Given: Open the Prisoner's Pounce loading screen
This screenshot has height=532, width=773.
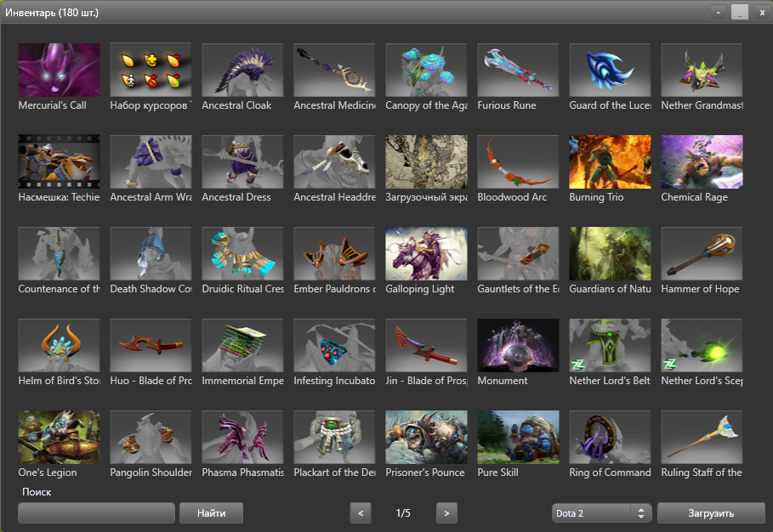Looking at the screenshot, I should (426, 437).
